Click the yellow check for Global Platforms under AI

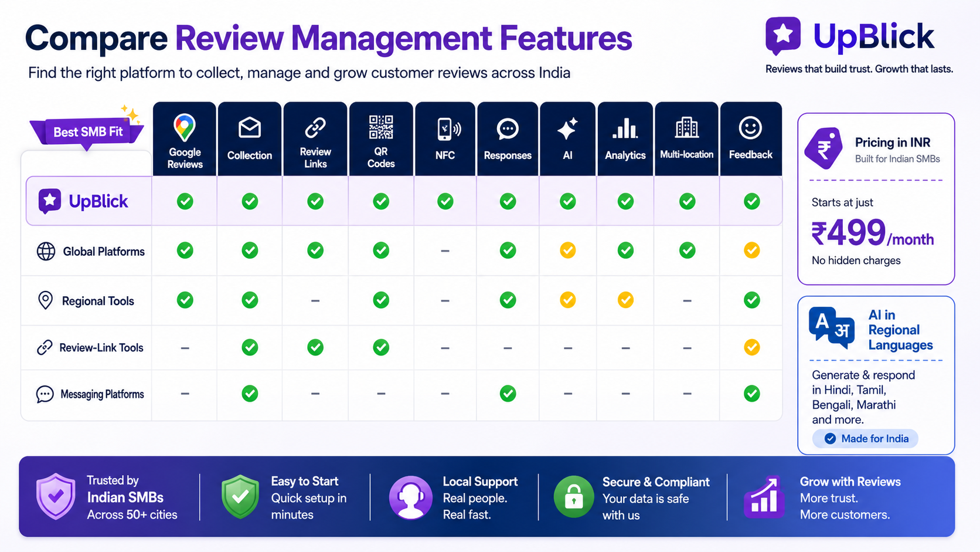point(567,250)
